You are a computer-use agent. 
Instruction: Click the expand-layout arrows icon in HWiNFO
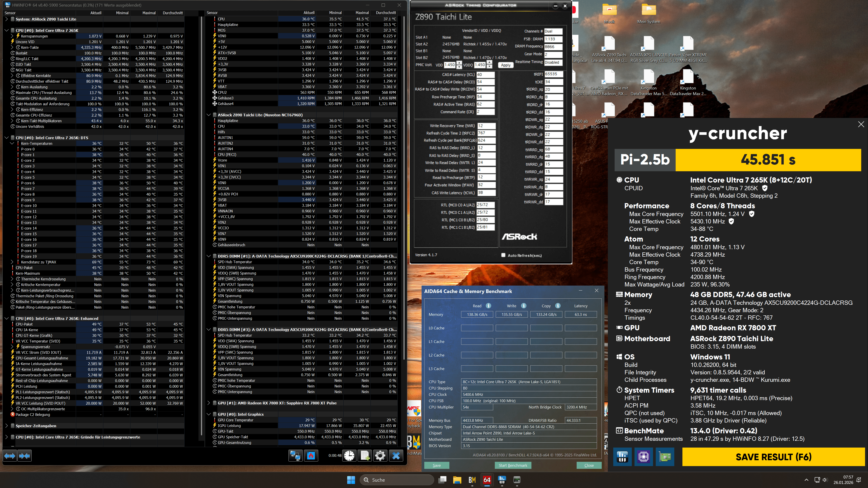point(10,456)
